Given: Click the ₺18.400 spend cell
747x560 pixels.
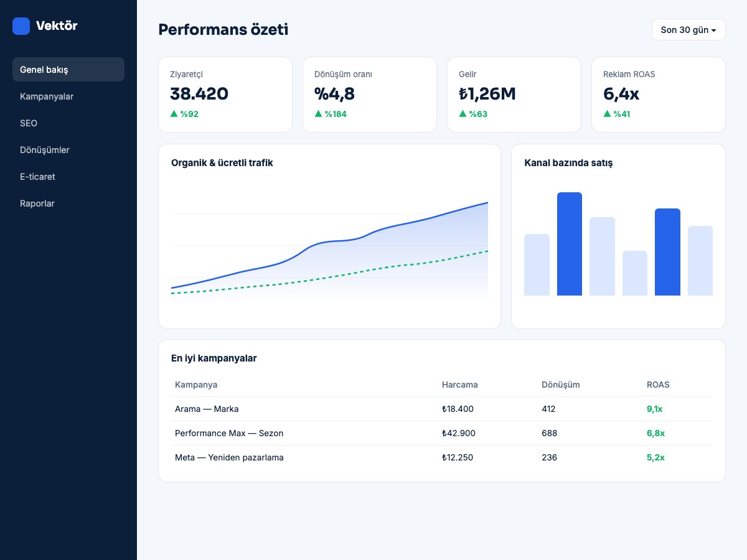Looking at the screenshot, I should point(458,409).
